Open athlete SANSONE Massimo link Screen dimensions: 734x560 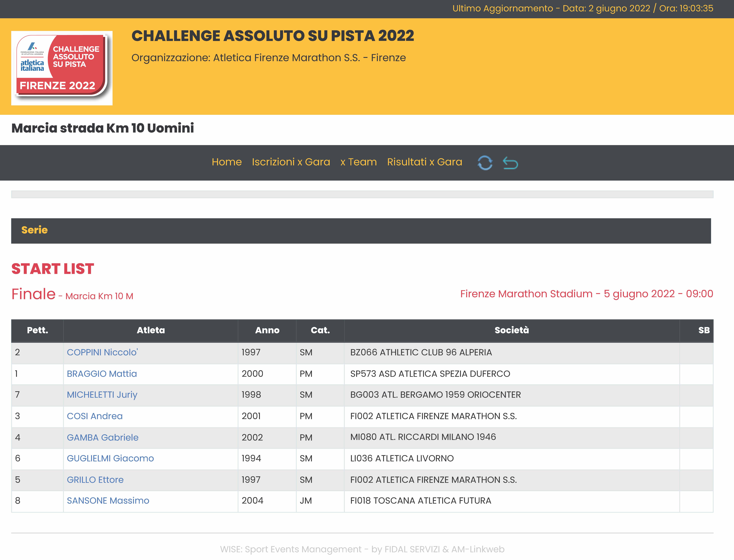click(x=108, y=501)
